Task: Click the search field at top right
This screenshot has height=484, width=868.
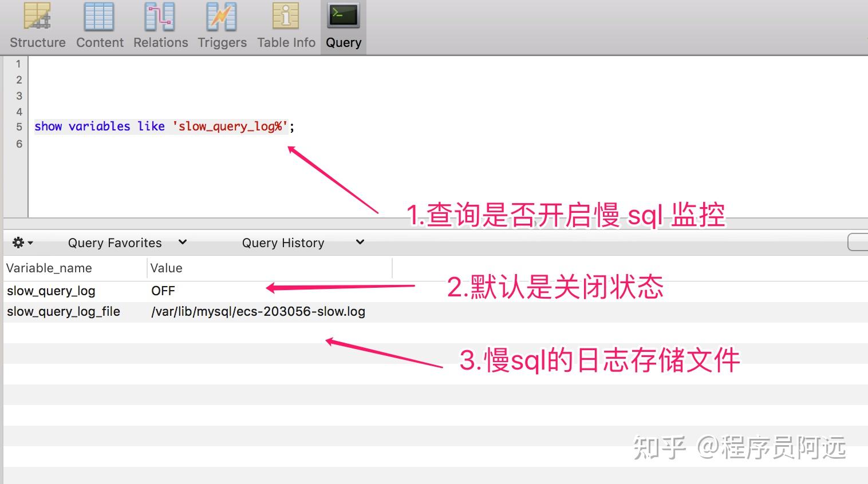Action: pyautogui.click(x=860, y=242)
